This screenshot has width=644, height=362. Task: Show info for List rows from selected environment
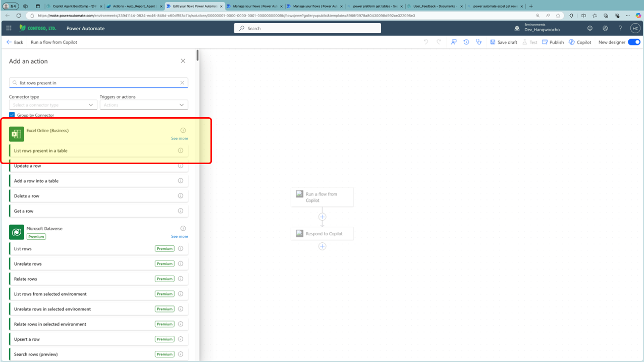(181, 294)
